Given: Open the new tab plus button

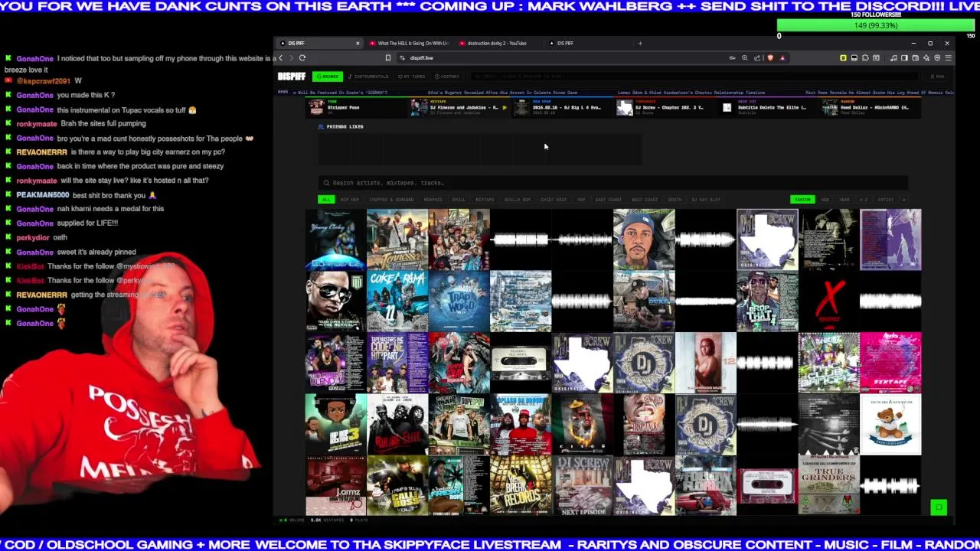Looking at the screenshot, I should click(x=640, y=44).
